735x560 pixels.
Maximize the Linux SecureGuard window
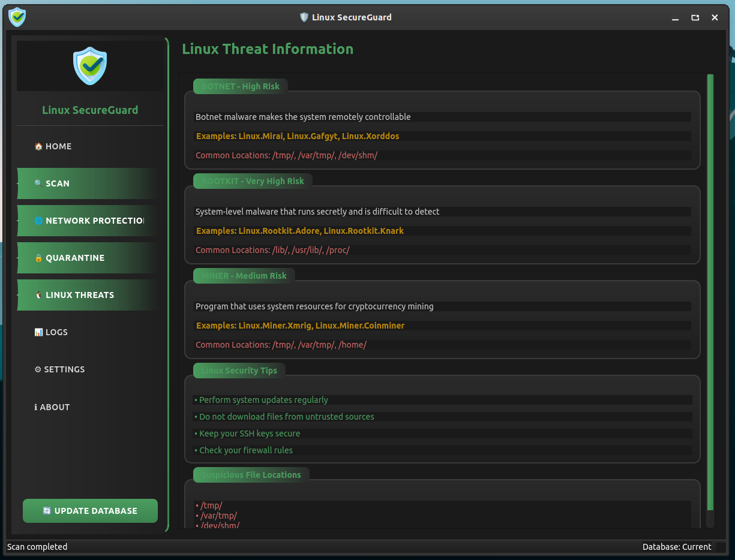pos(695,17)
